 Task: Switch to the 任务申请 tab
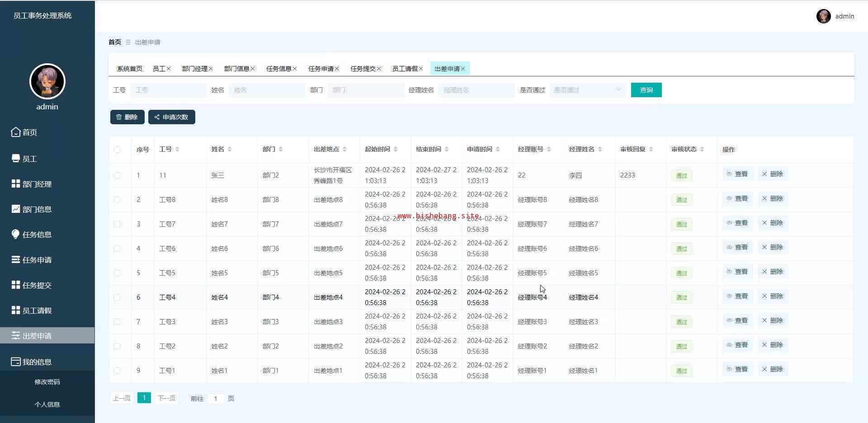click(x=321, y=69)
